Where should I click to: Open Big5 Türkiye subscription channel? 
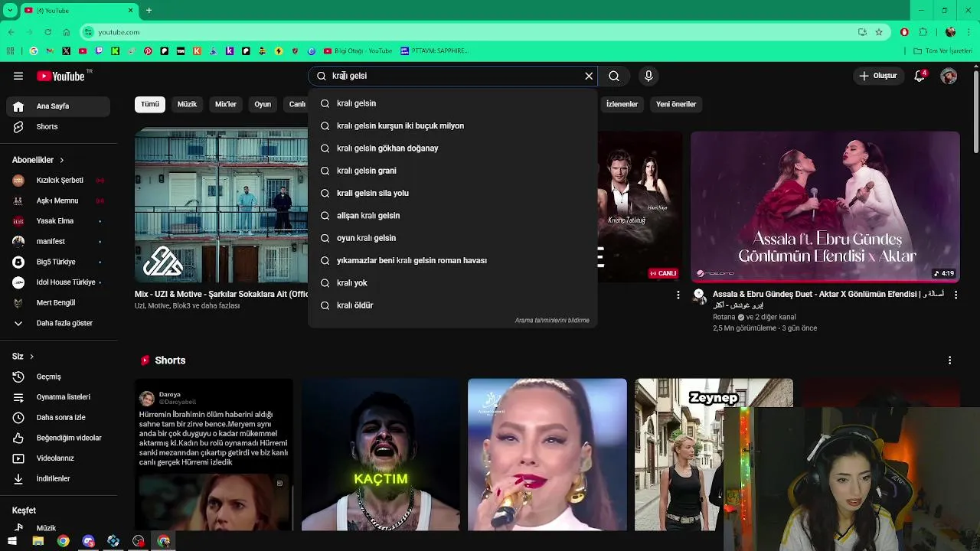58,262
